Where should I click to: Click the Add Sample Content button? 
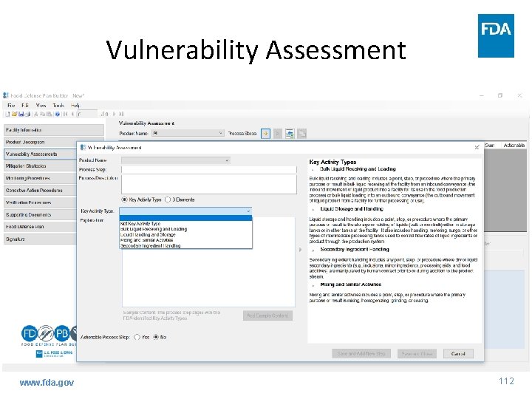click(267, 316)
